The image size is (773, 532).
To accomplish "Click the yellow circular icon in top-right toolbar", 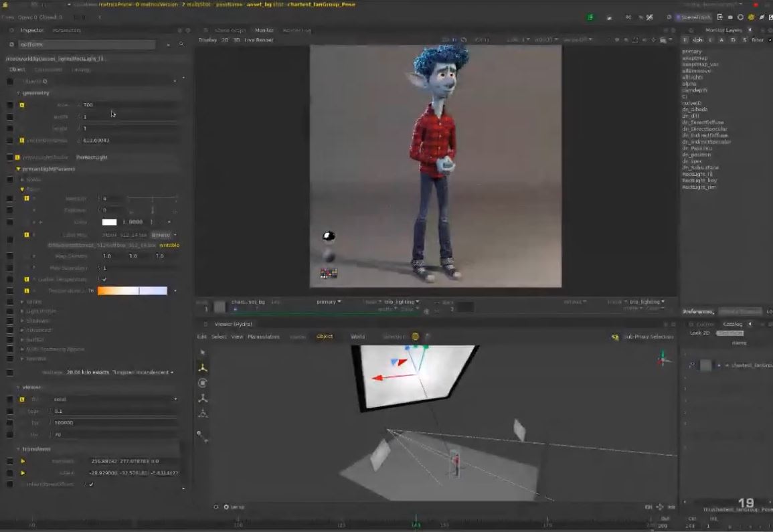I will (751, 17).
